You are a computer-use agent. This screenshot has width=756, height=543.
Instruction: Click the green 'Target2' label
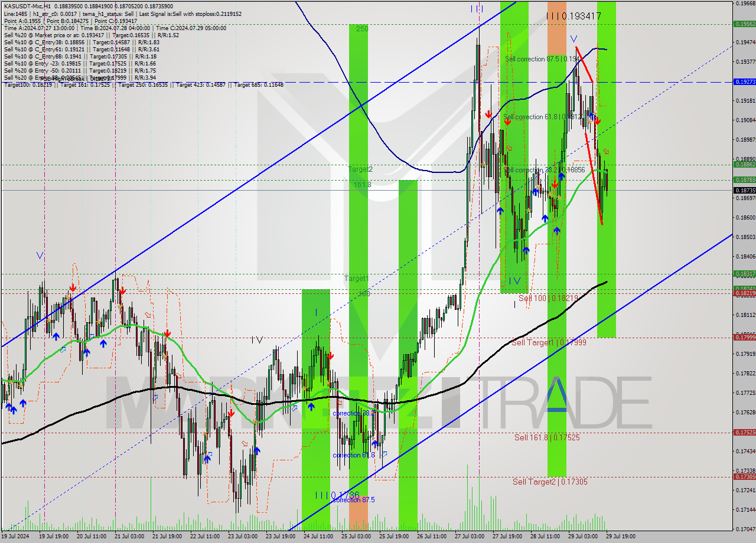[360, 169]
